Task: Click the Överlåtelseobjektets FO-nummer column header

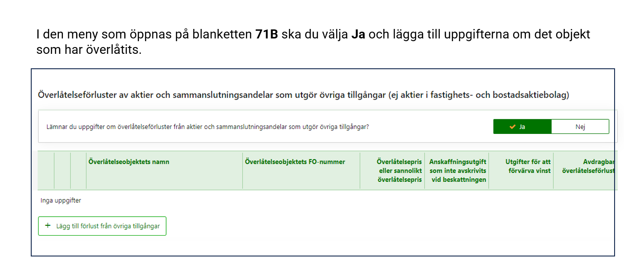Action: tap(295, 162)
